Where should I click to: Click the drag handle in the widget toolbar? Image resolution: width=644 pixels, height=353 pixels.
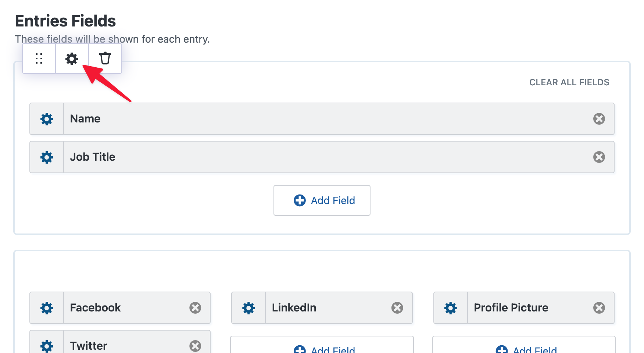coord(39,58)
